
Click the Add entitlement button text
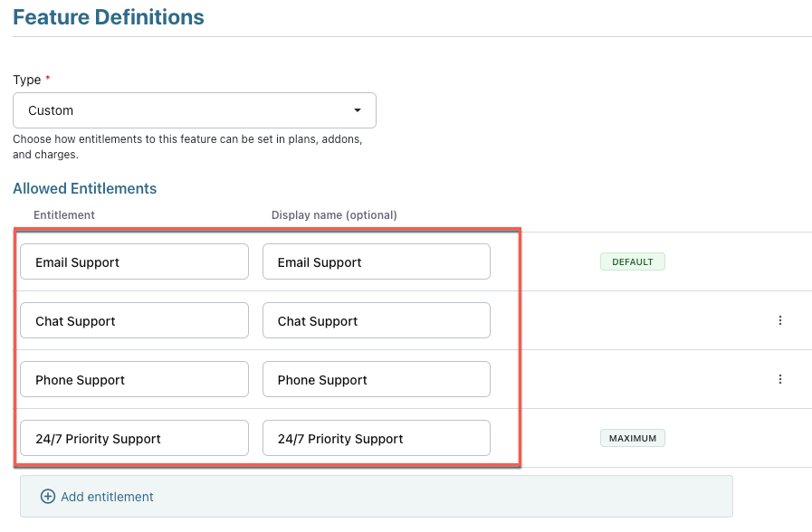point(107,497)
